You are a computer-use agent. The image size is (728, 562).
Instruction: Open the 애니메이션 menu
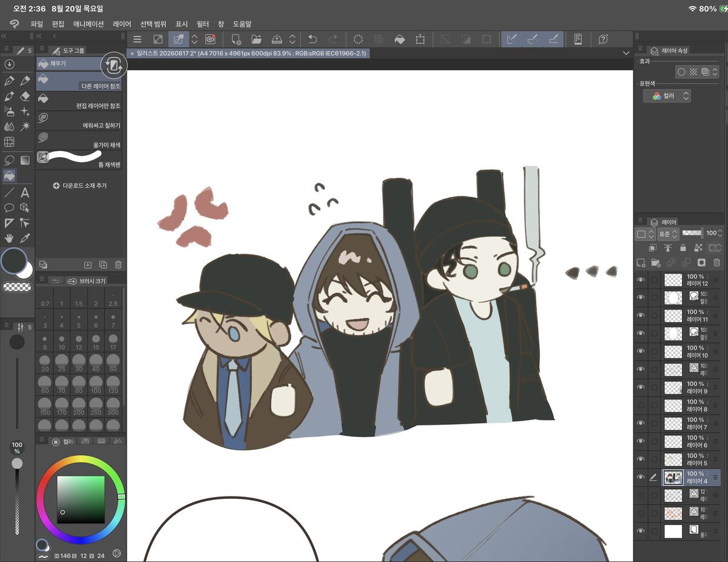pyautogui.click(x=89, y=24)
